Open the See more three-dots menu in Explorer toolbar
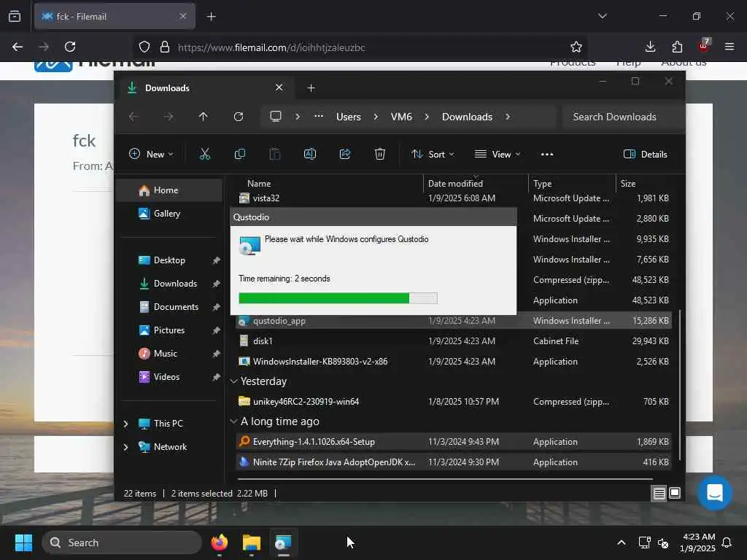 coord(547,155)
